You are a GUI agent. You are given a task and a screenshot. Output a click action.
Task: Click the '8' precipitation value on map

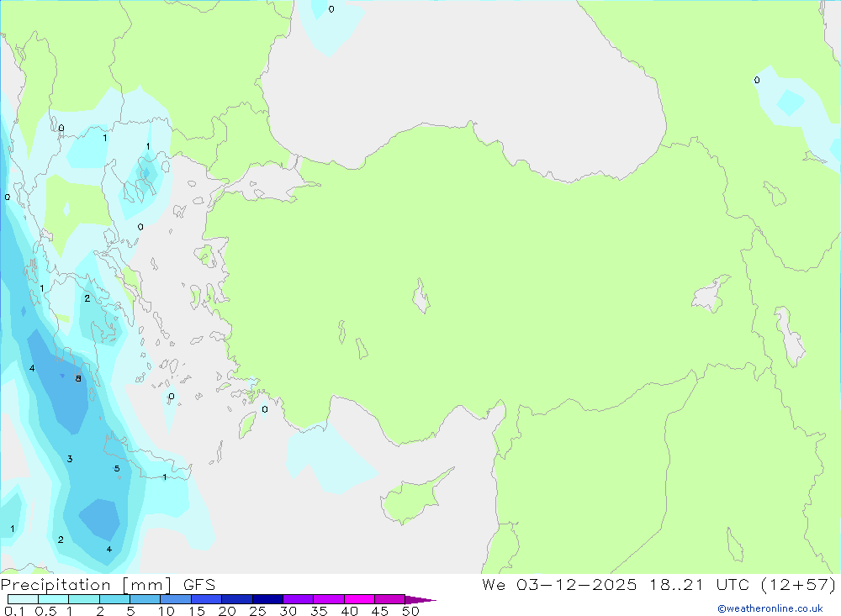(x=78, y=379)
